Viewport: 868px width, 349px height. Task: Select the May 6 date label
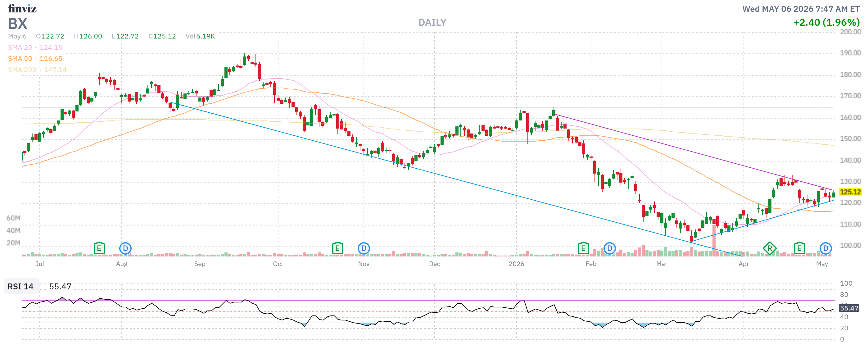coord(17,36)
